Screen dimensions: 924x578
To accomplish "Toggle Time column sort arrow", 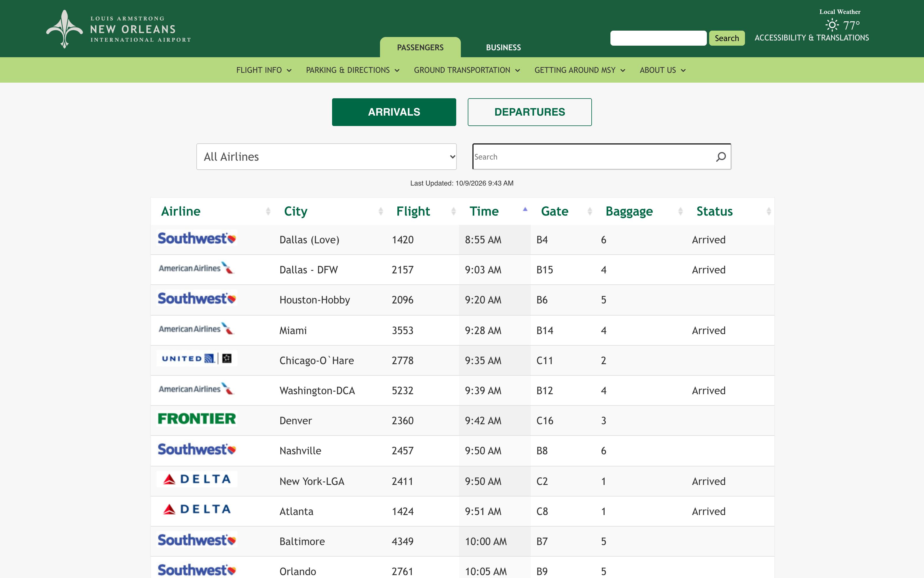I will click(x=525, y=209).
